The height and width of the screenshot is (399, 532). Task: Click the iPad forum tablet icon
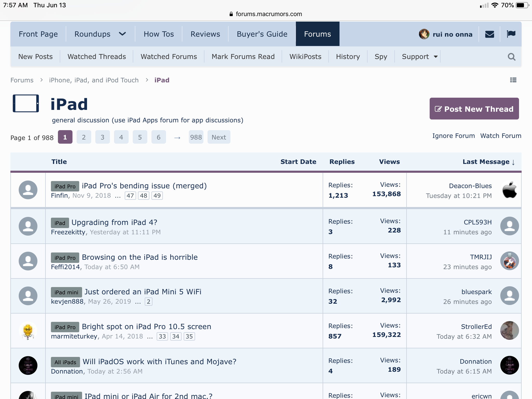pyautogui.click(x=26, y=103)
